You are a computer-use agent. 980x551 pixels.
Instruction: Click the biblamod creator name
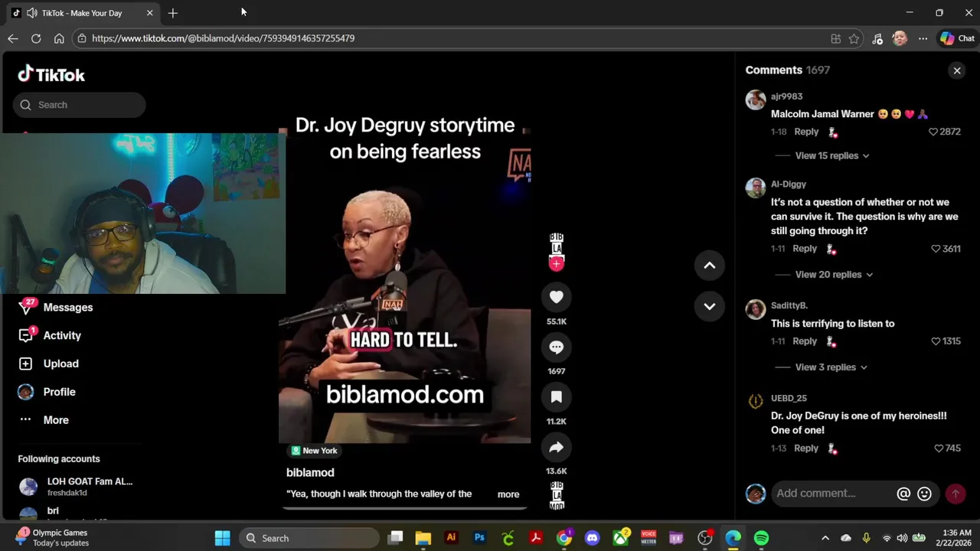310,473
